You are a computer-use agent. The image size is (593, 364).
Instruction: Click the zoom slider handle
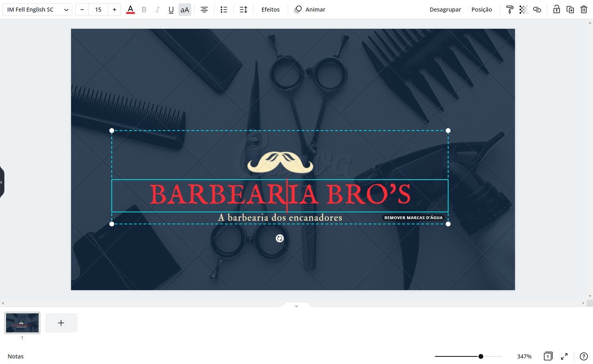[x=481, y=356]
